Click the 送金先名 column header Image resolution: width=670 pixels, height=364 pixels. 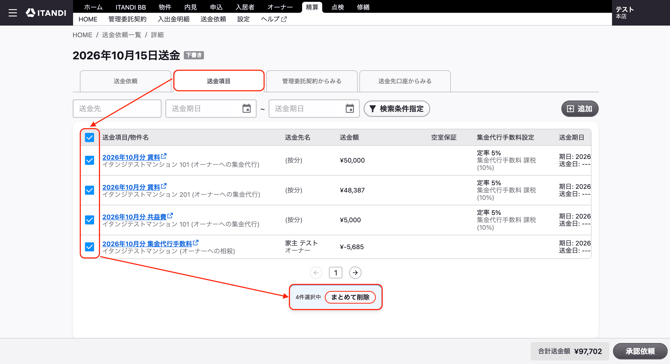click(298, 138)
